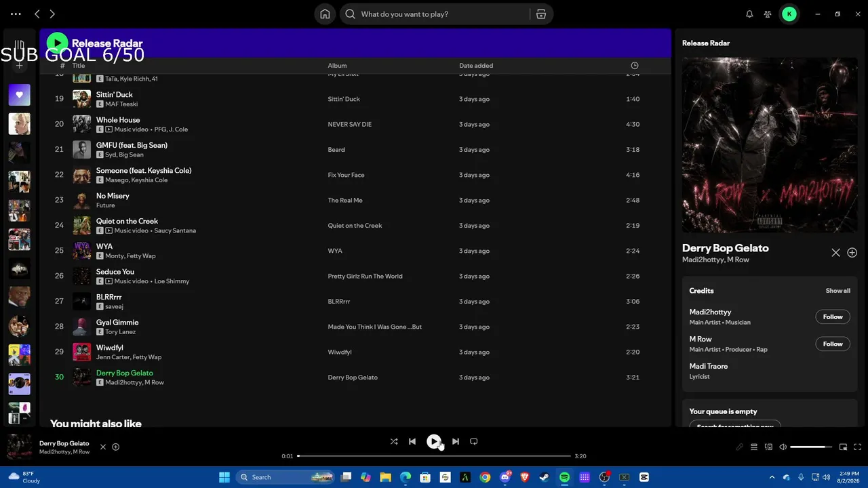
Task: Create a new playlist with plus icon
Action: (x=20, y=66)
